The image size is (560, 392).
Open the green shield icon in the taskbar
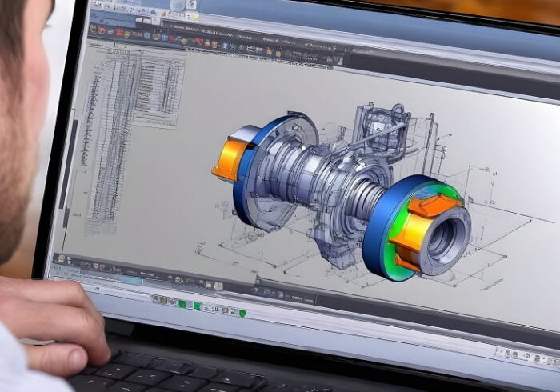(242, 313)
